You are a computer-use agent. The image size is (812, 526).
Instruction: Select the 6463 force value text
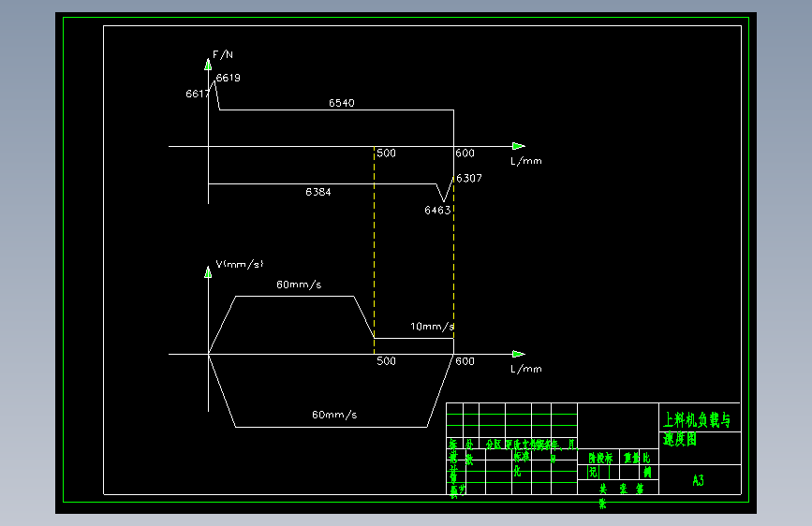pyautogui.click(x=437, y=211)
